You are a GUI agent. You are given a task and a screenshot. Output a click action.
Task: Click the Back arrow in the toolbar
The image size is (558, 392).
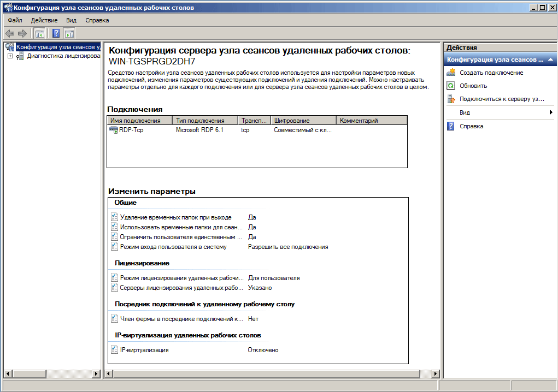10,34
